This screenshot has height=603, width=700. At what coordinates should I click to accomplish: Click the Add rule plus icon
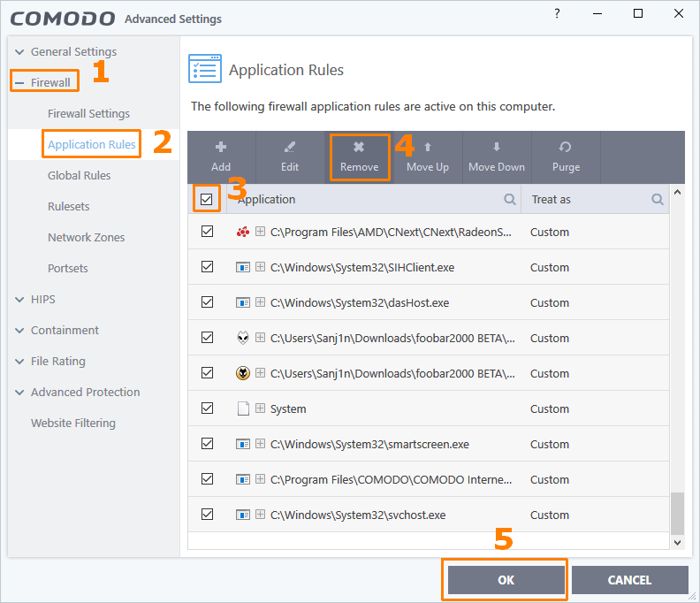[221, 147]
